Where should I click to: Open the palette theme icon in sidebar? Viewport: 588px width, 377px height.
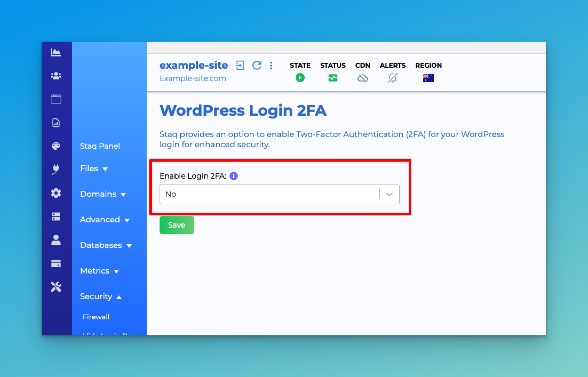pos(56,146)
